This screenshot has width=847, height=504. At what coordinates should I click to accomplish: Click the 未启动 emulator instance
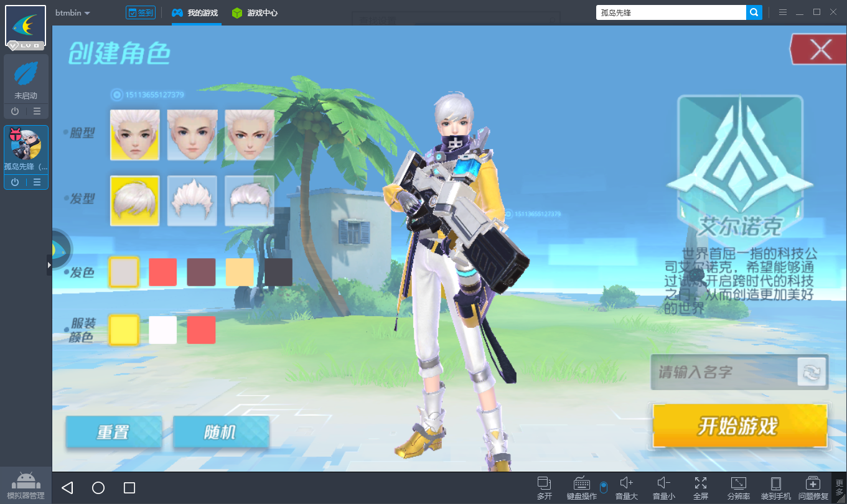(26, 79)
